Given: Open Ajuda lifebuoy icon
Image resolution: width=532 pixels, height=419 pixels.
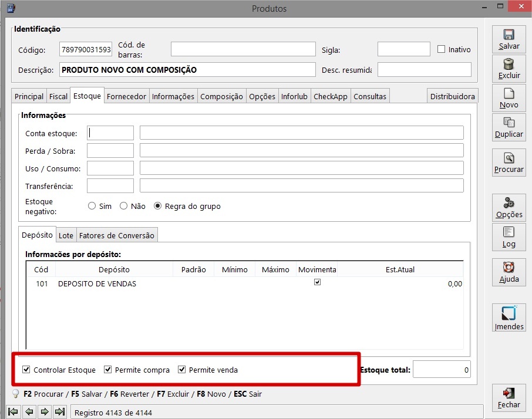Looking at the screenshot, I should tap(509, 267).
